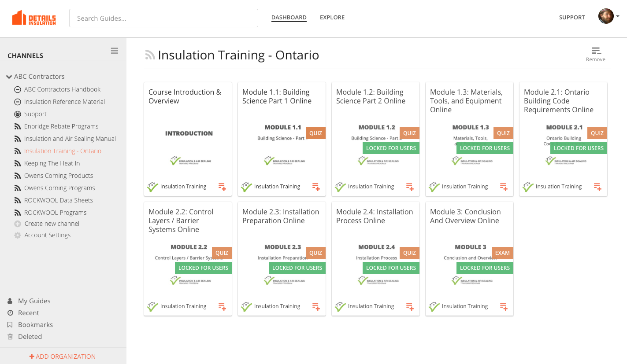Click add-to-list icon on Module 2.4 card
This screenshot has width=627, height=364.
[x=410, y=307]
